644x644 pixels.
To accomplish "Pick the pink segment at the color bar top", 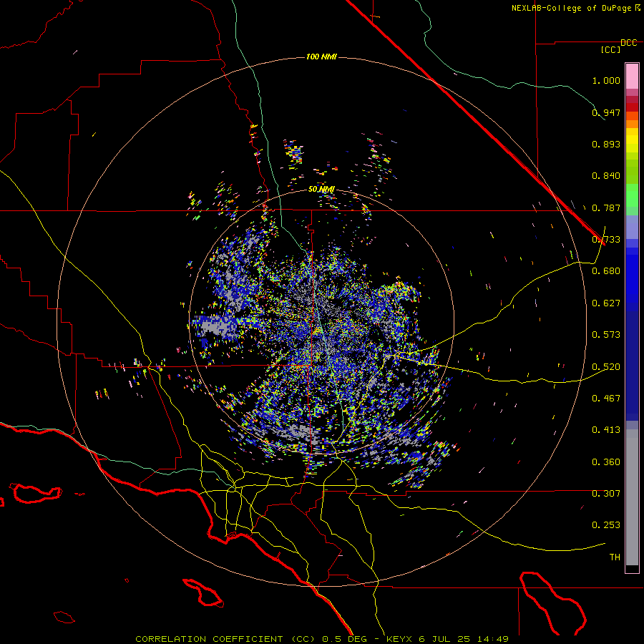I will pos(632,76).
